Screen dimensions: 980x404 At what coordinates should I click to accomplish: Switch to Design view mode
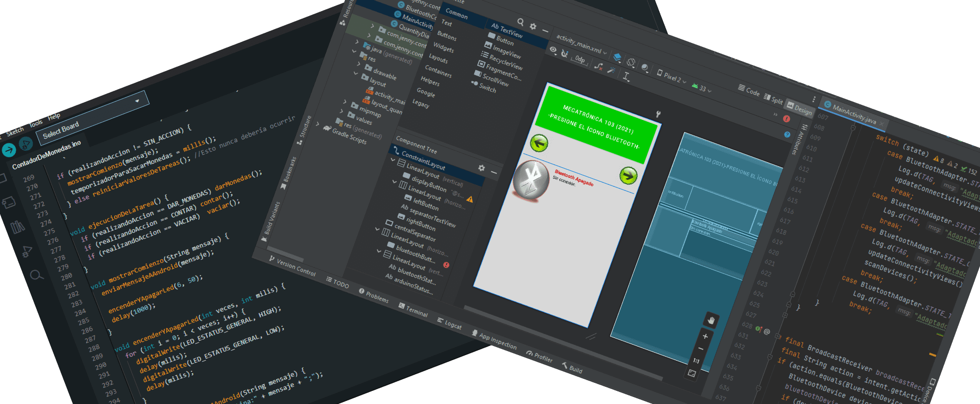(x=799, y=108)
